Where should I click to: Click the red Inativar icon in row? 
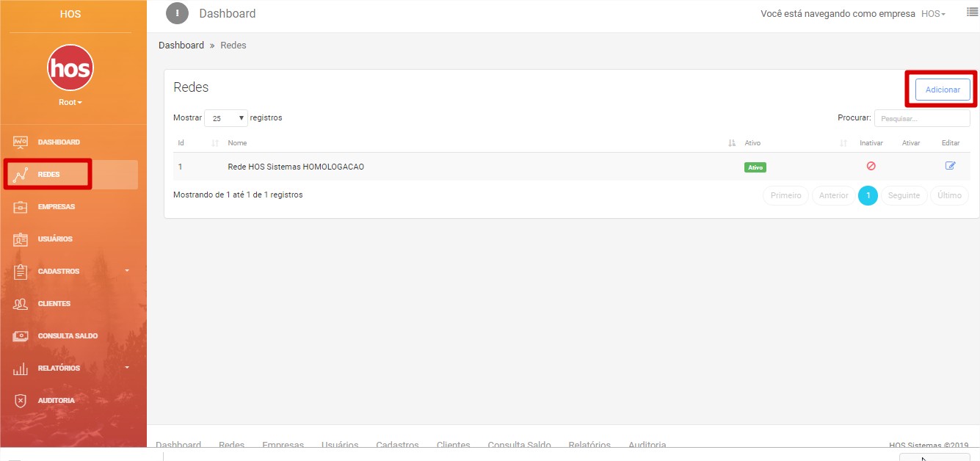coord(871,166)
